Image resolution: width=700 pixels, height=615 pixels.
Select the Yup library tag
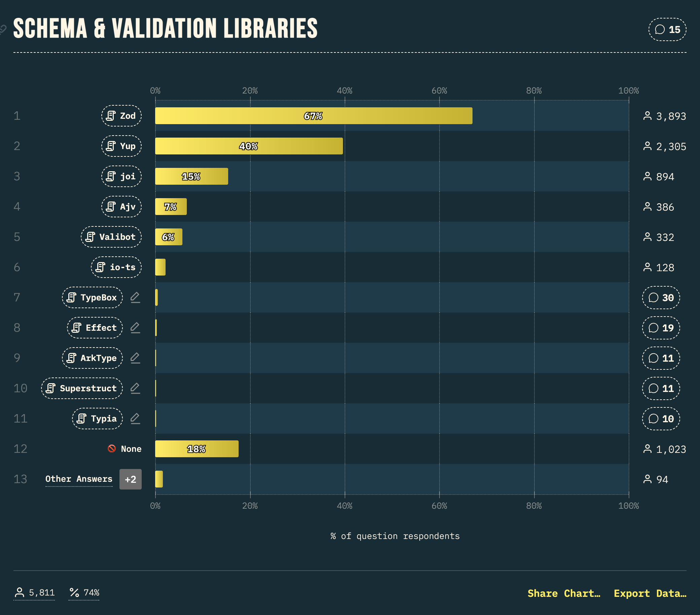(121, 146)
